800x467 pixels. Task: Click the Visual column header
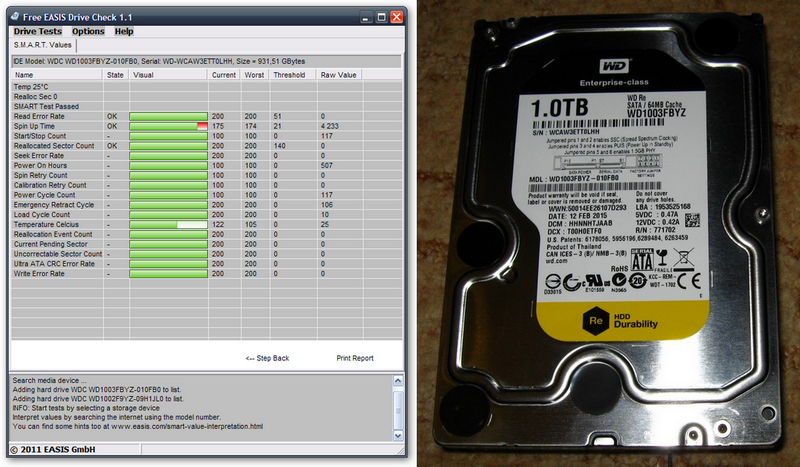point(168,75)
